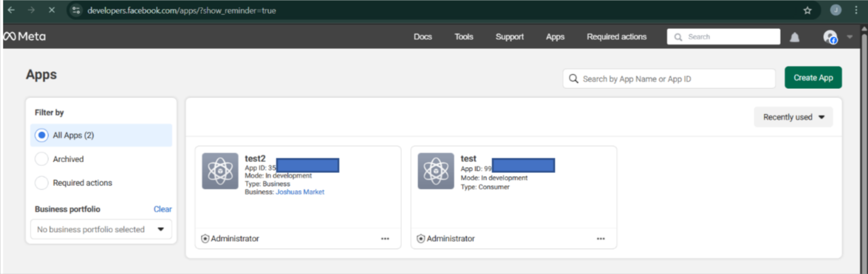This screenshot has width=868, height=274.
Task: Click magnifier in Search by App Name field
Action: point(574,79)
